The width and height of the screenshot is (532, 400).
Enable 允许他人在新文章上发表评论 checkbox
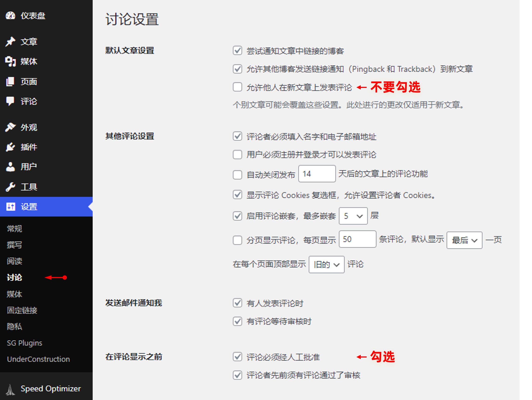point(237,87)
